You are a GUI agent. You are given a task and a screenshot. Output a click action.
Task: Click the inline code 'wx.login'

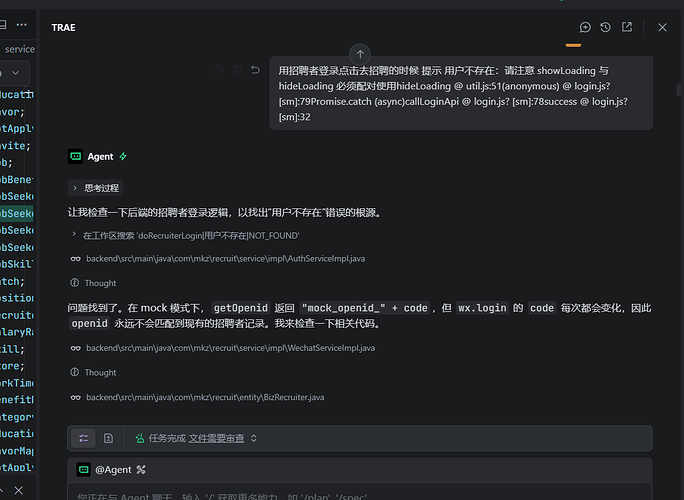click(x=482, y=308)
